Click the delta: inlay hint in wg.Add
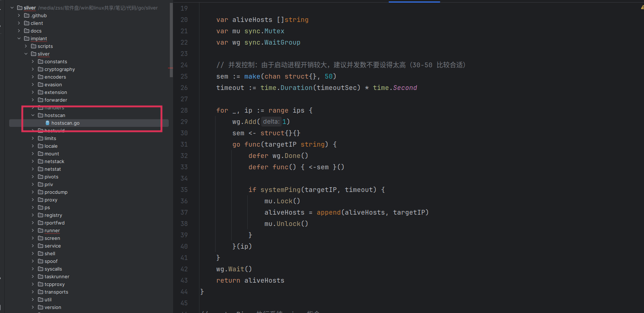 coord(271,122)
